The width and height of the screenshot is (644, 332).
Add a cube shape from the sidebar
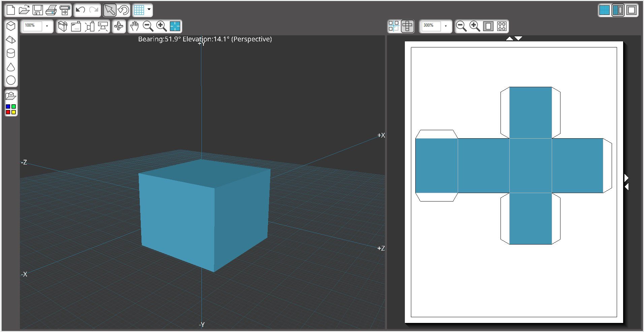point(11,26)
